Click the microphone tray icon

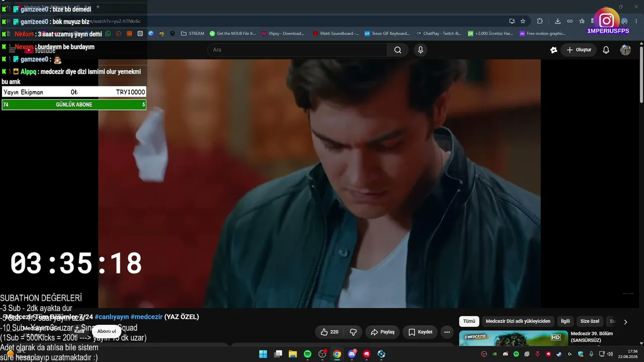point(591,354)
